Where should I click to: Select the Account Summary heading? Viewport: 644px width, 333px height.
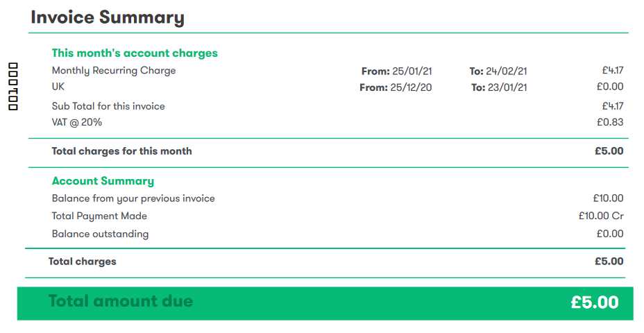(103, 181)
